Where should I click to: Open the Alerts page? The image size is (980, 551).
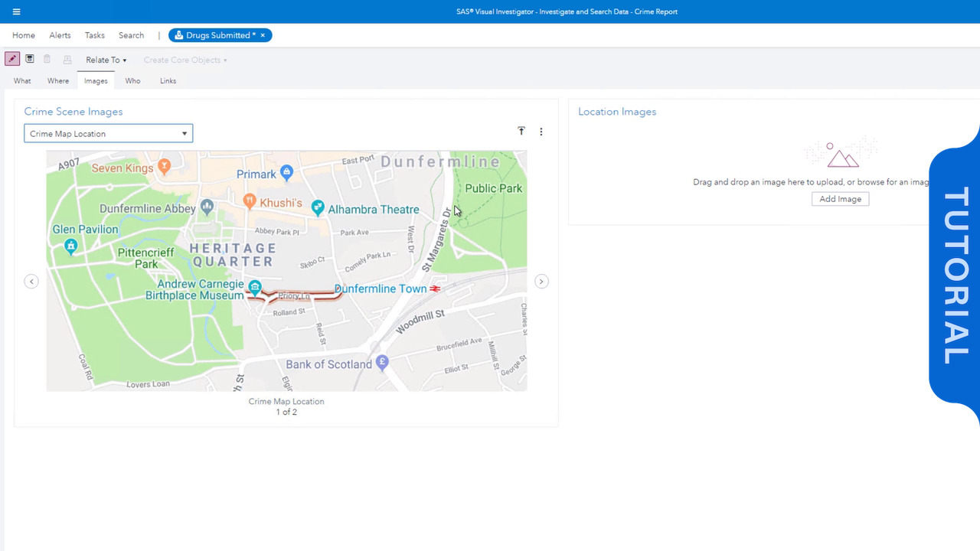click(x=60, y=35)
